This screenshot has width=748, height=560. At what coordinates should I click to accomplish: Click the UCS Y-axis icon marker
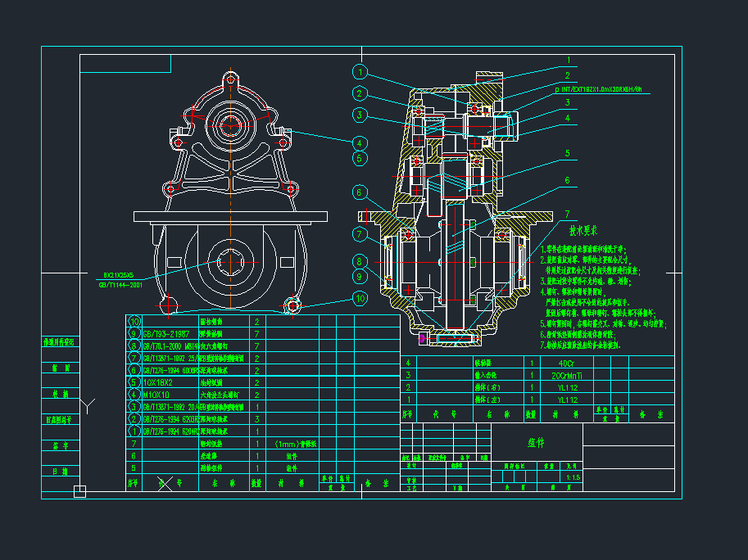(88, 404)
